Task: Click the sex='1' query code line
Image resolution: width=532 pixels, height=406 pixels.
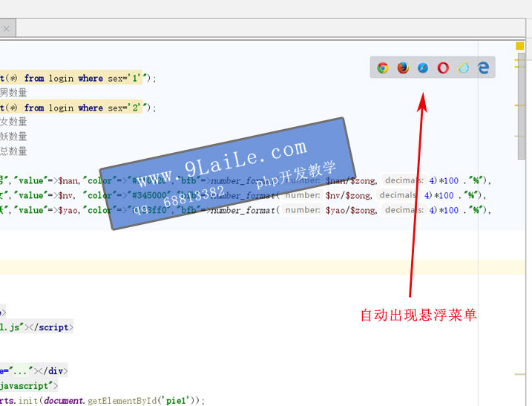Action: [x=78, y=79]
